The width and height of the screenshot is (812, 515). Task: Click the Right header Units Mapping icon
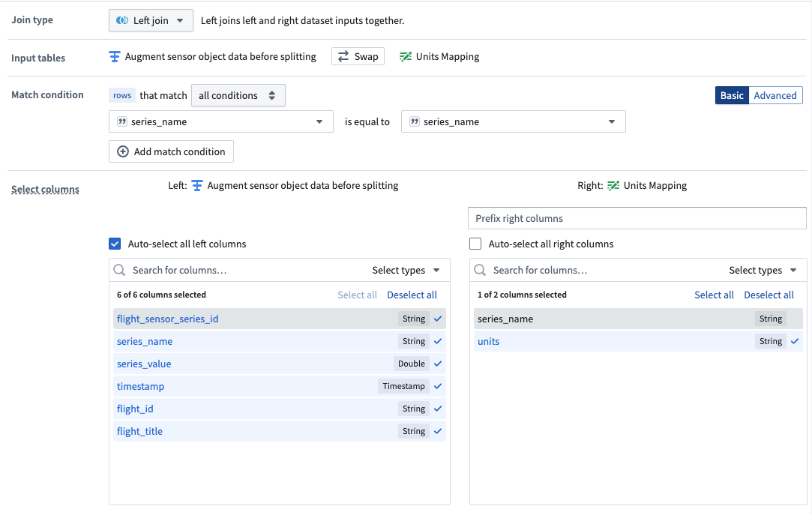613,185
